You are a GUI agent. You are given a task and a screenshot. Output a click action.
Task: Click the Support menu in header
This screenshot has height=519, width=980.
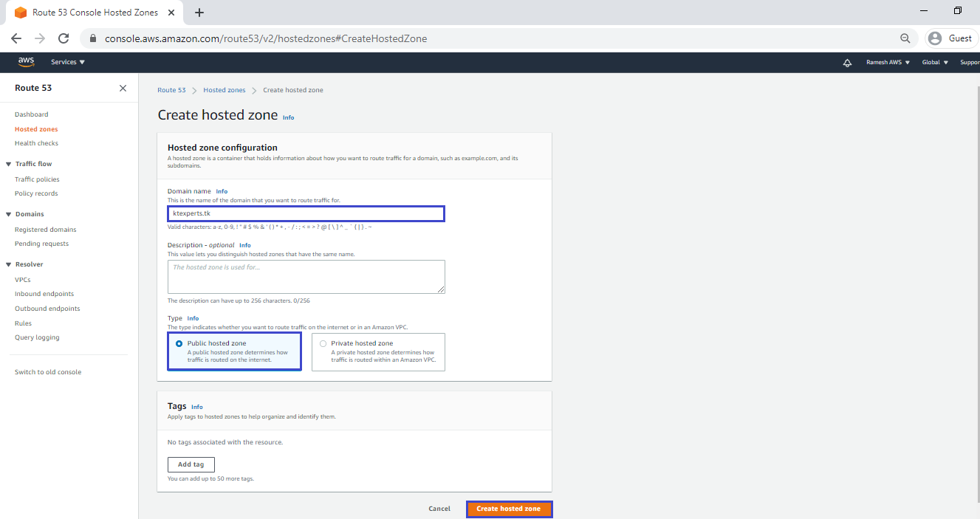click(970, 62)
